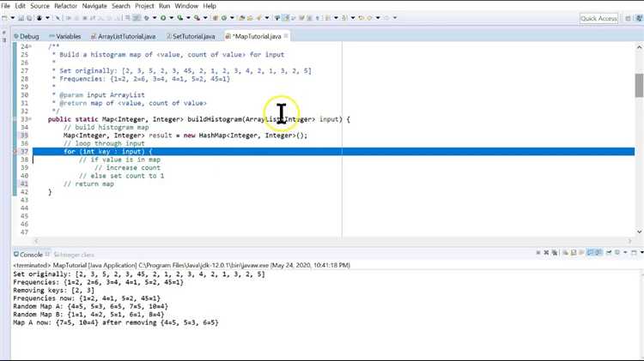Click the editor scrollbar down arrow

pos(639,232)
